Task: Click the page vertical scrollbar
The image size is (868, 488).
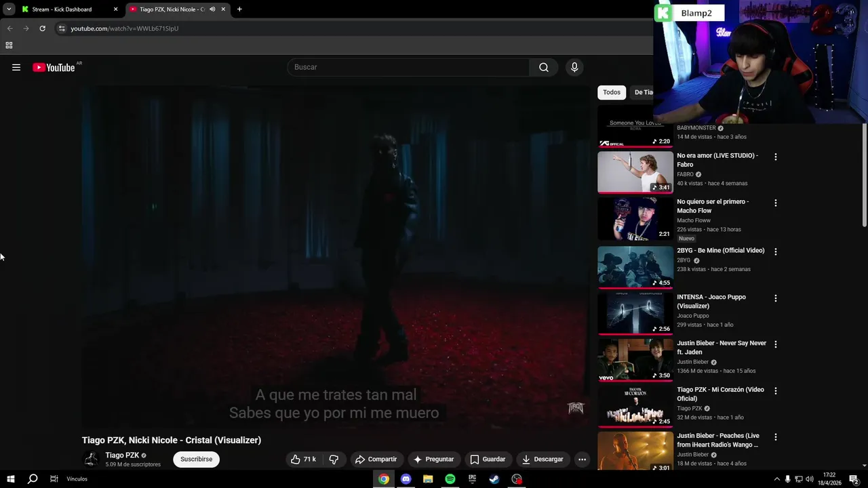Action: tap(864, 175)
